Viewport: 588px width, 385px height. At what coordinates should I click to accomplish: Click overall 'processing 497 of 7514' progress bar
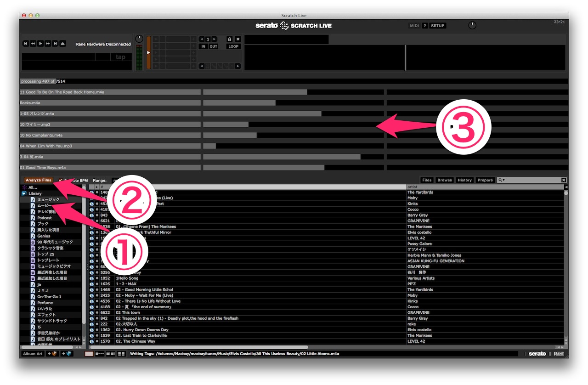click(x=293, y=81)
